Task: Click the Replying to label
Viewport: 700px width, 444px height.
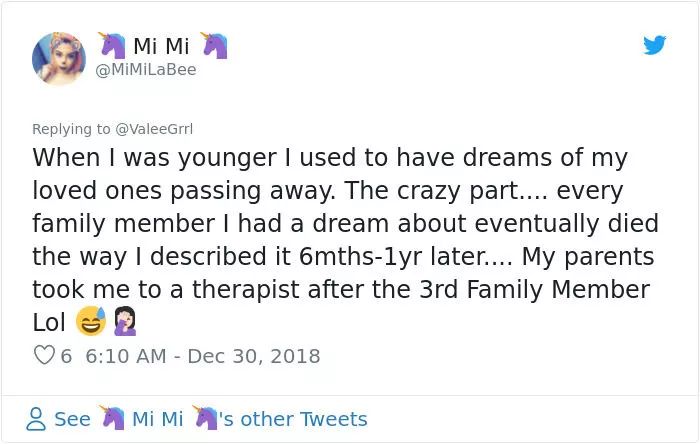Action: click(71, 129)
